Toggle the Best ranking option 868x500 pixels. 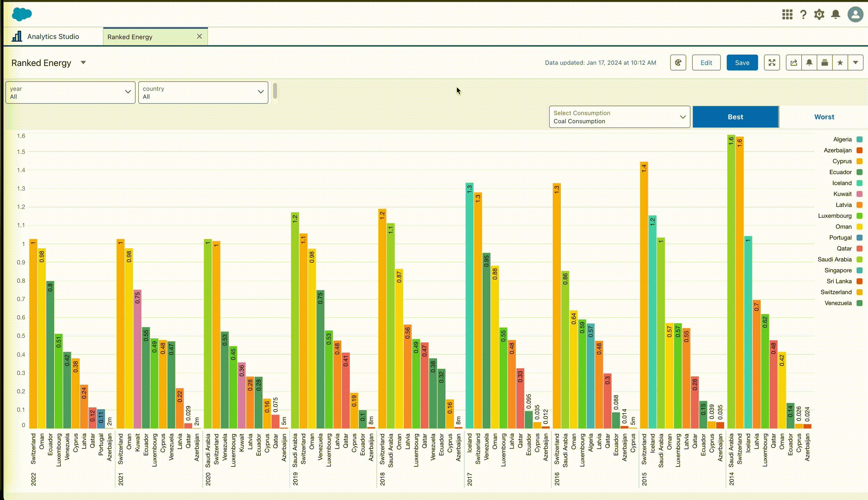(x=735, y=117)
